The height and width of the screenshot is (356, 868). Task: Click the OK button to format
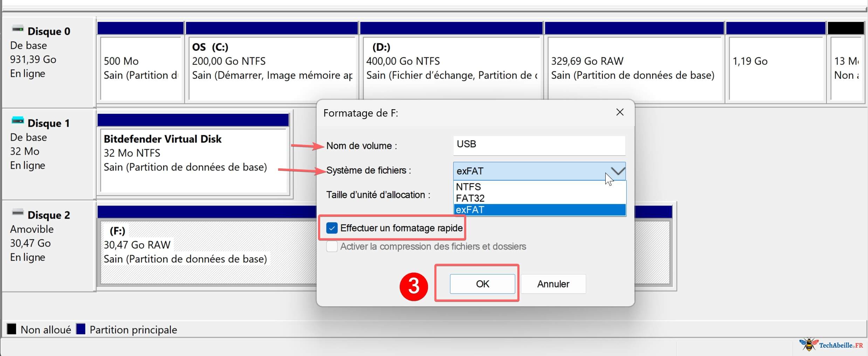point(482,284)
